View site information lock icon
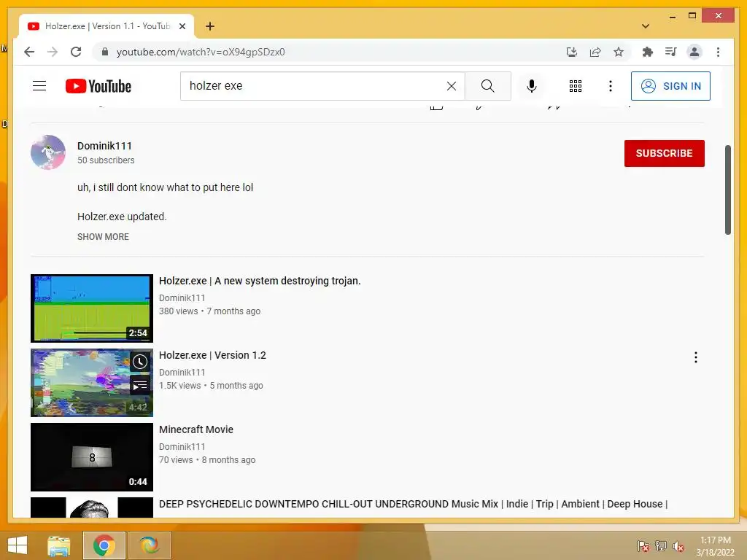This screenshot has width=747, height=560. tap(105, 52)
